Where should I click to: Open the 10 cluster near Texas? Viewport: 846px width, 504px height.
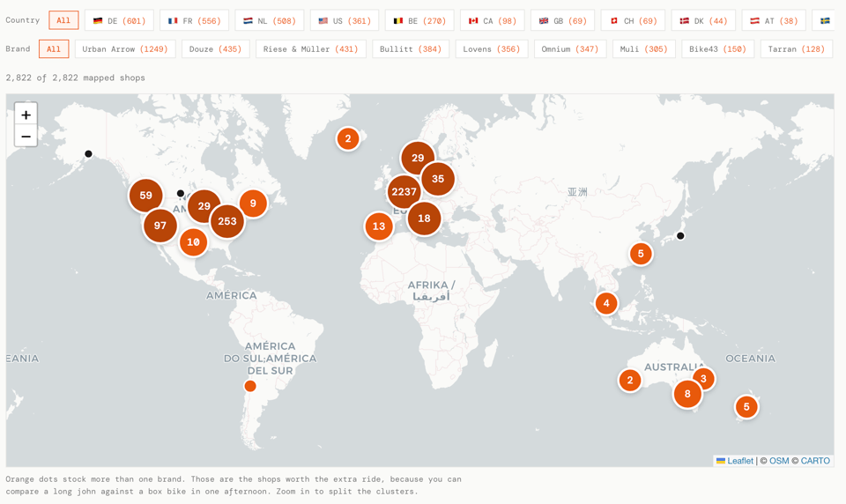click(193, 241)
